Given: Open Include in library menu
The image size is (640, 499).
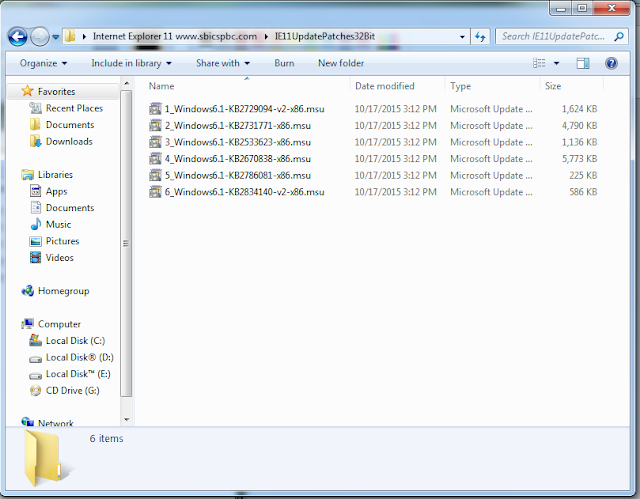Looking at the screenshot, I should (131, 63).
